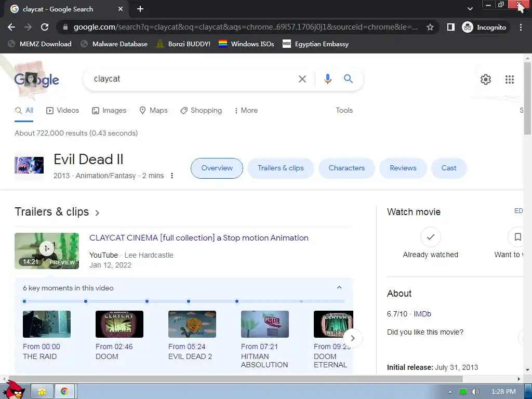532x399 pixels.
Task: Switch to the Videos tab
Action: (x=63, y=111)
